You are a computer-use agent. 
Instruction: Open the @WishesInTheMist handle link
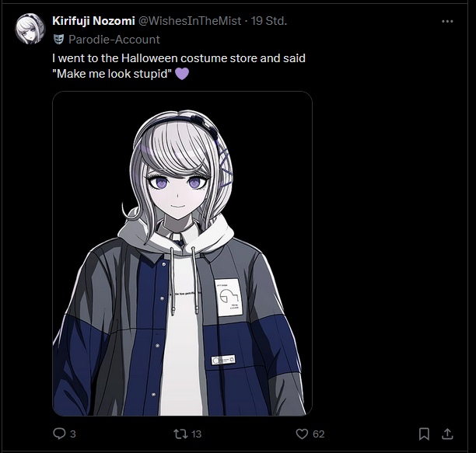[x=190, y=21]
